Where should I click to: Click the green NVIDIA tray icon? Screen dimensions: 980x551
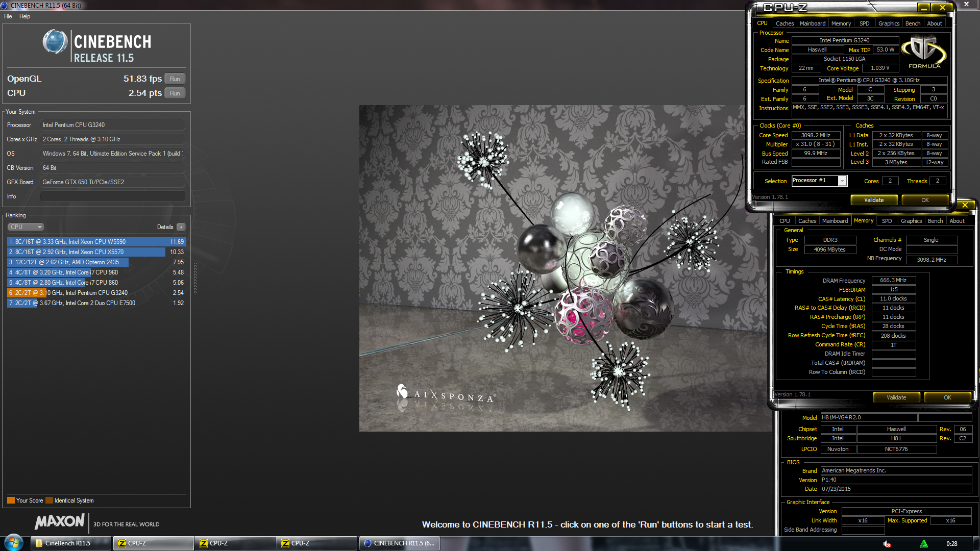coord(924,544)
